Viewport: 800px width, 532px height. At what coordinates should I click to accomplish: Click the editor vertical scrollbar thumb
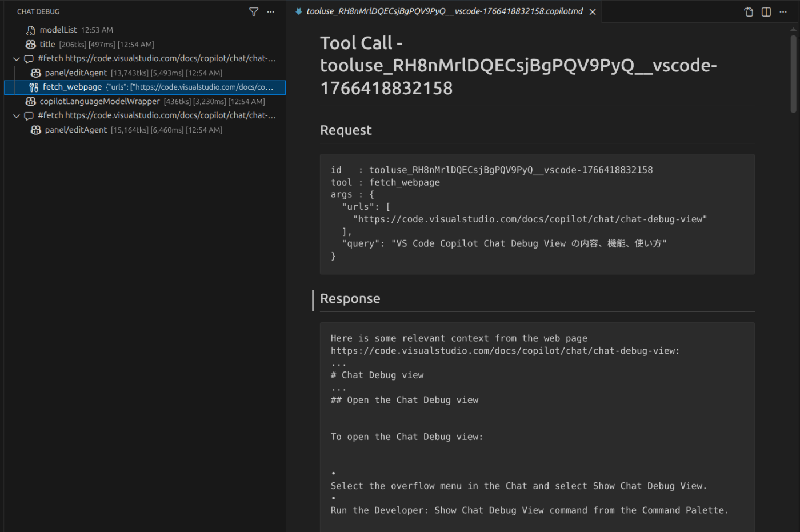[x=793, y=74]
